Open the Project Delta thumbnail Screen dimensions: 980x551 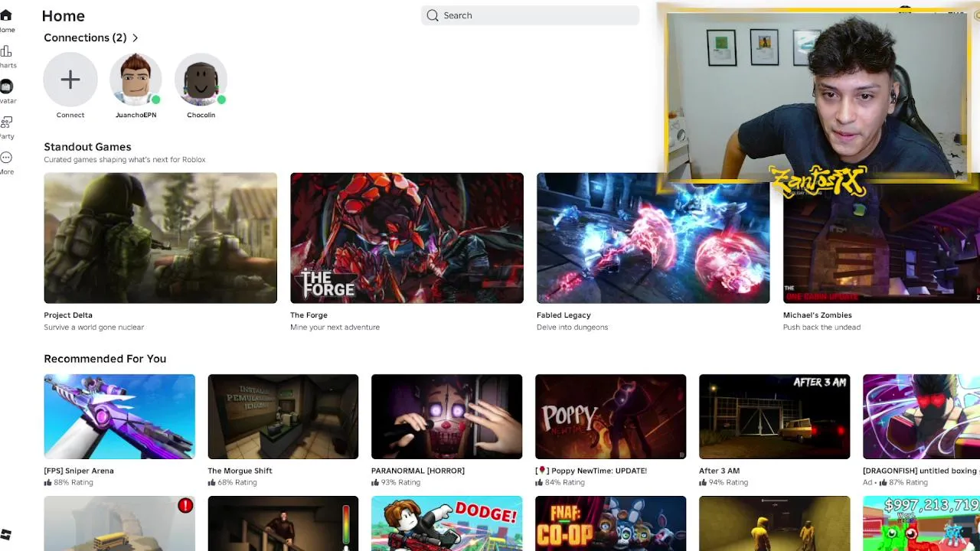pos(160,238)
